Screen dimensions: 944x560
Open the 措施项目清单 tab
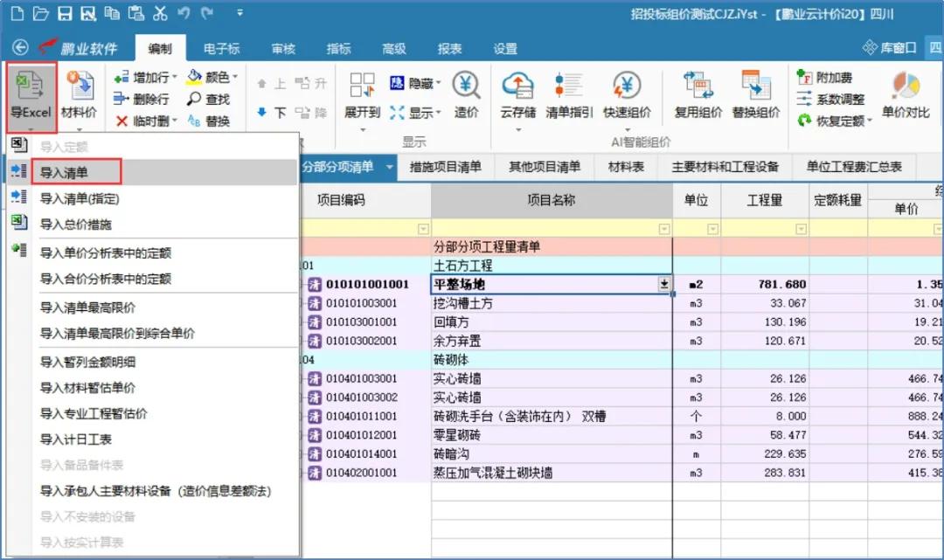tap(445, 167)
